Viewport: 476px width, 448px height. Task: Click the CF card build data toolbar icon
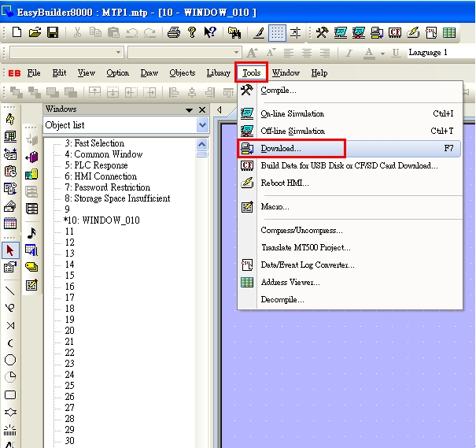[395, 32]
